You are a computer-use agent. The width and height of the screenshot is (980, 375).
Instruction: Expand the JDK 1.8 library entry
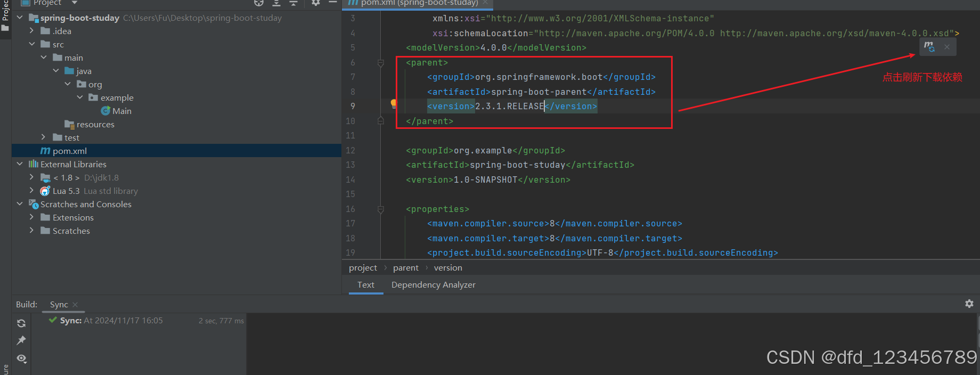pos(32,177)
